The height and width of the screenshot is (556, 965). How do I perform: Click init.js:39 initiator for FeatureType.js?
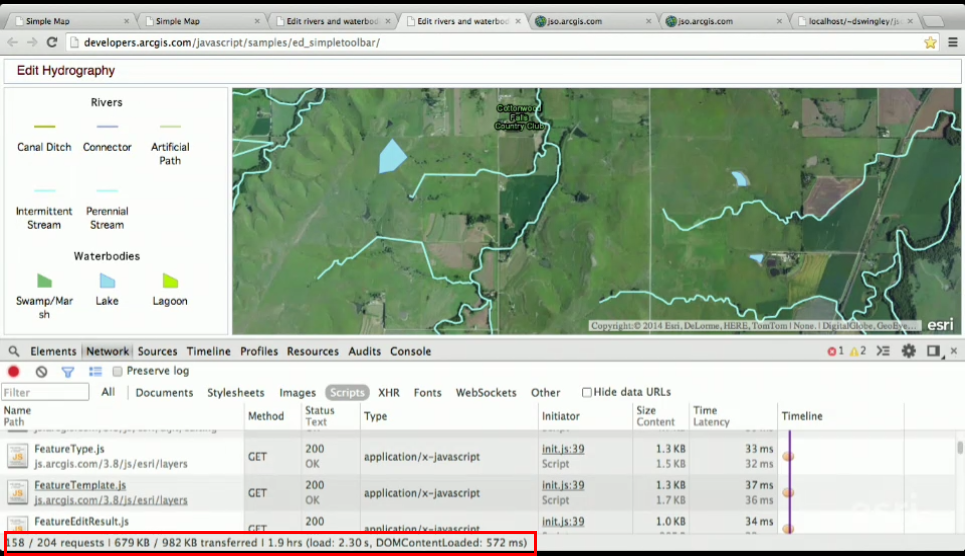tap(563, 449)
